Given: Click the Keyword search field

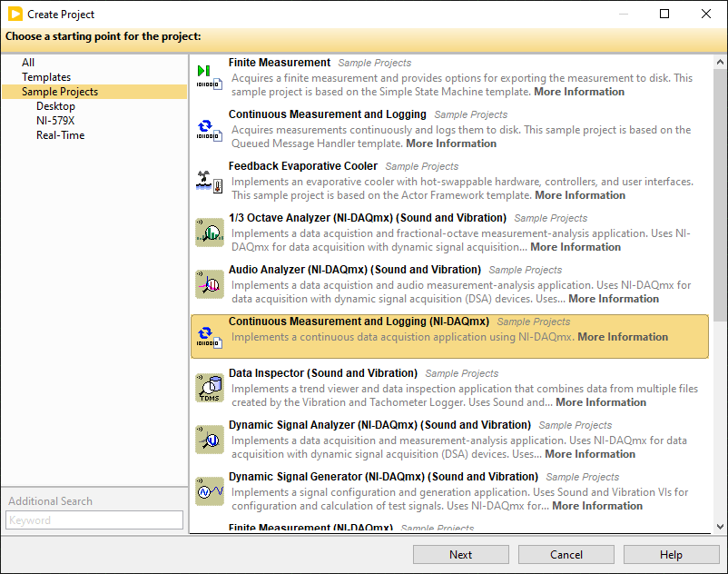Looking at the screenshot, I should (x=93, y=520).
